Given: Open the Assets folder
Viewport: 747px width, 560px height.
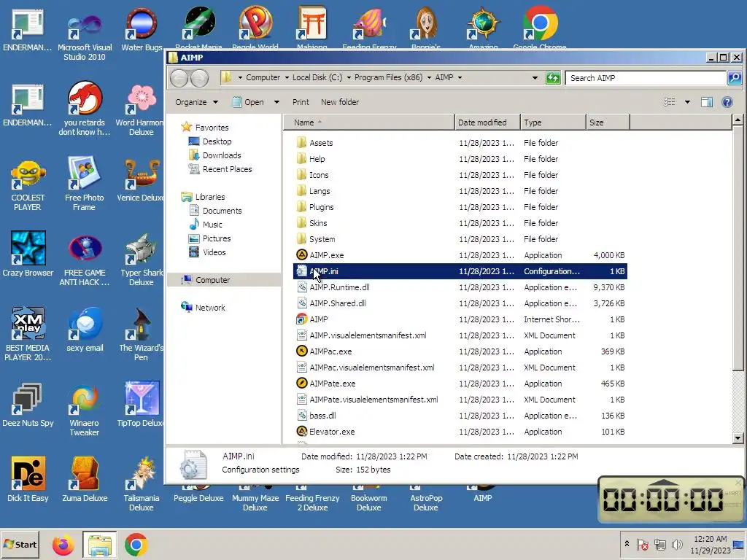Looking at the screenshot, I should click(321, 143).
